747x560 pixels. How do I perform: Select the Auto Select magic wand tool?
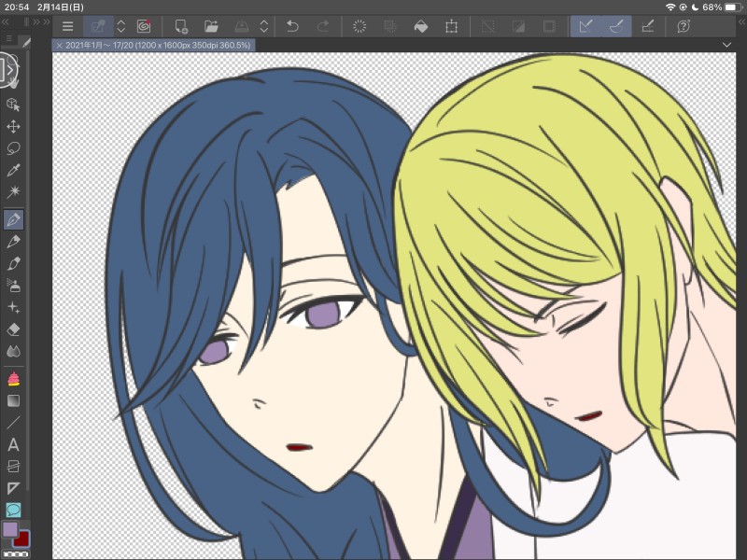13,192
